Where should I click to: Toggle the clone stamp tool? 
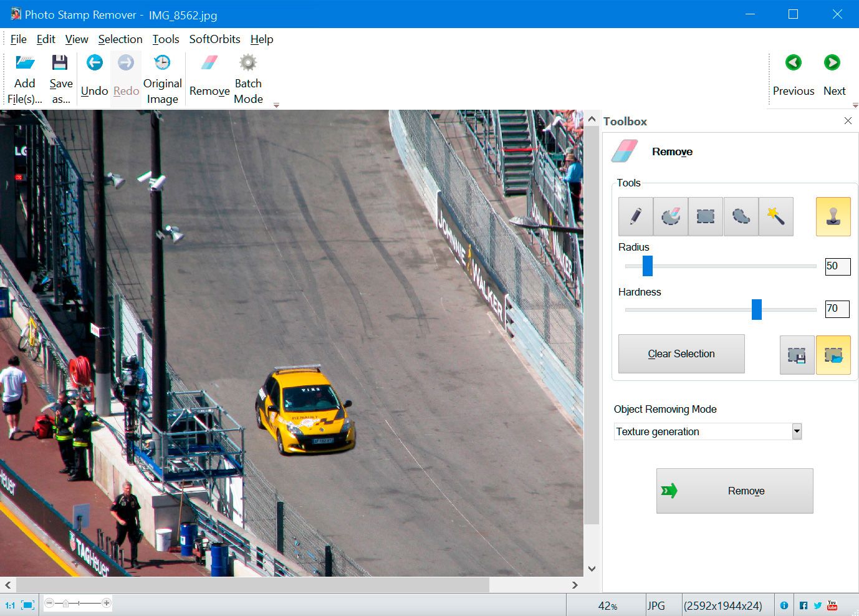click(833, 216)
